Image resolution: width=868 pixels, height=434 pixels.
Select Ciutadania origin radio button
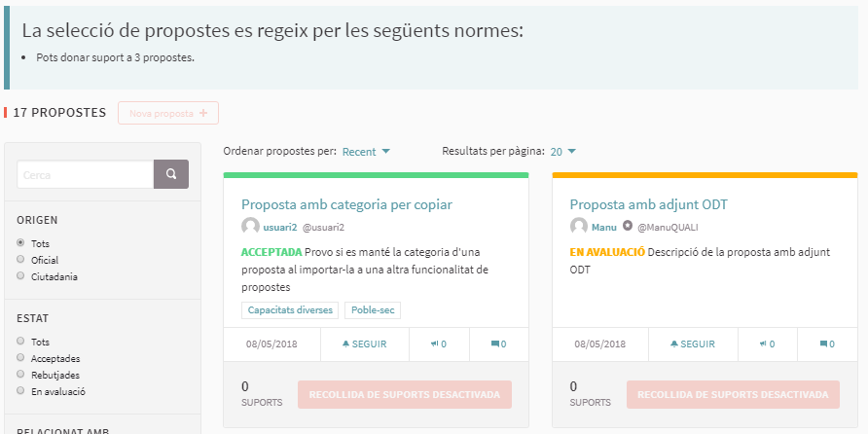coord(20,276)
